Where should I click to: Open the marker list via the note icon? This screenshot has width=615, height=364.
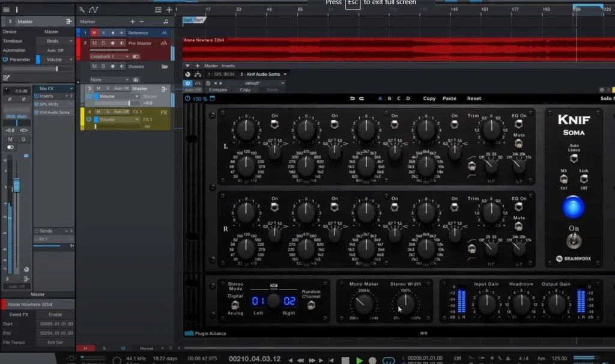166,20
